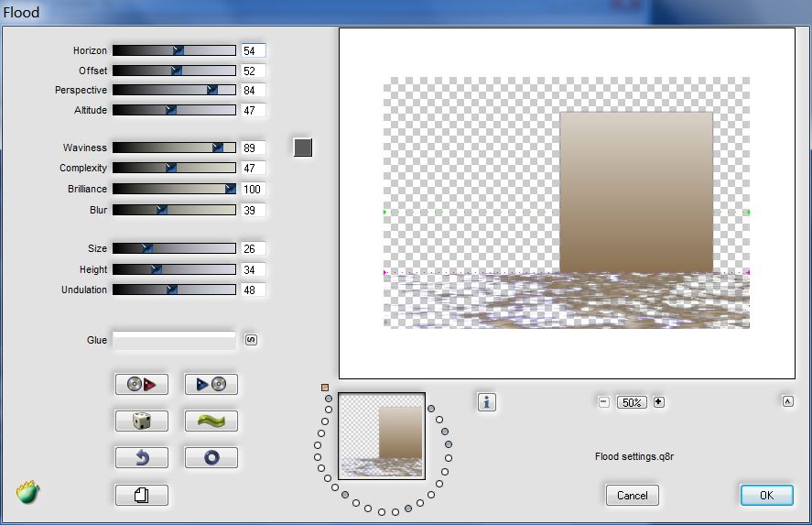
Task: Adjust the ripple Size slider
Action: [174, 248]
